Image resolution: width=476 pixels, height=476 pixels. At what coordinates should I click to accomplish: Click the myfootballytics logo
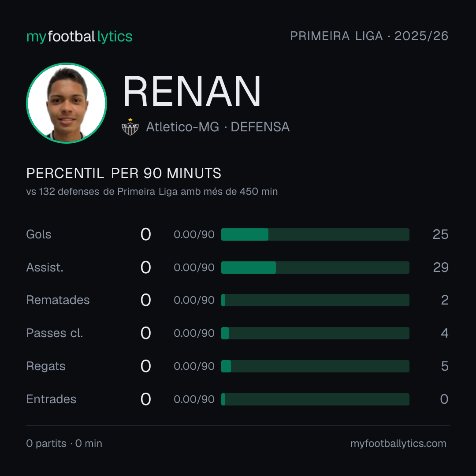point(79,37)
